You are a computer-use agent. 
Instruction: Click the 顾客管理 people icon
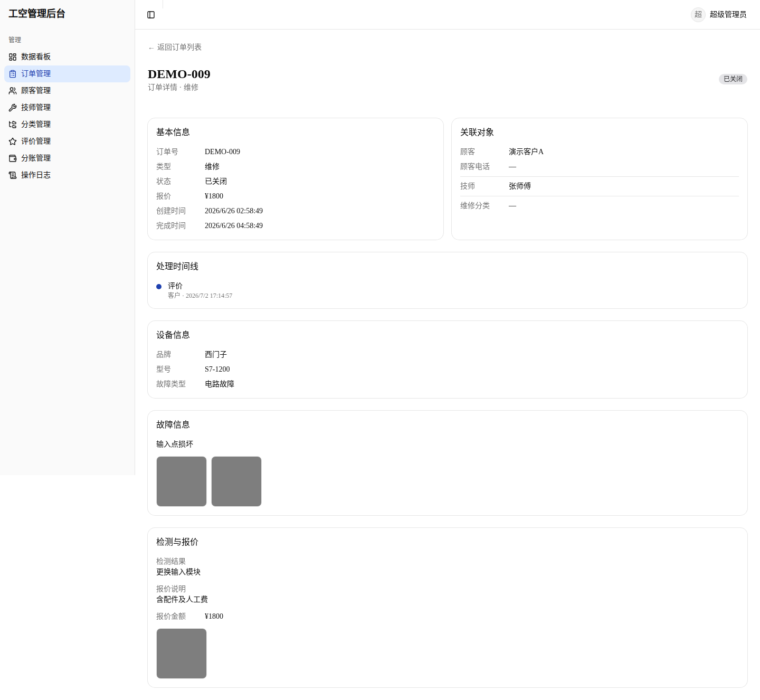point(13,91)
